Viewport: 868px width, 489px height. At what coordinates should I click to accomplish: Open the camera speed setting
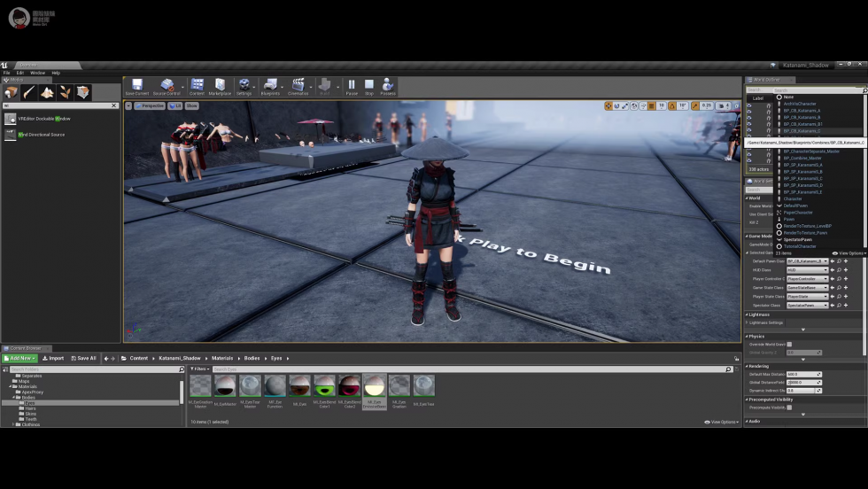pyautogui.click(x=724, y=105)
